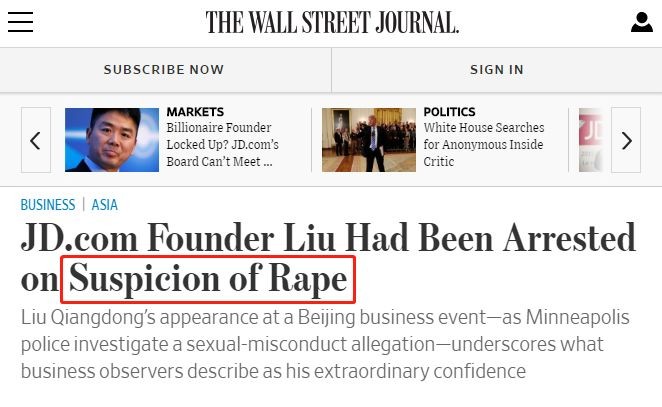Open the JD.com founder photo thumbnail

[112, 140]
